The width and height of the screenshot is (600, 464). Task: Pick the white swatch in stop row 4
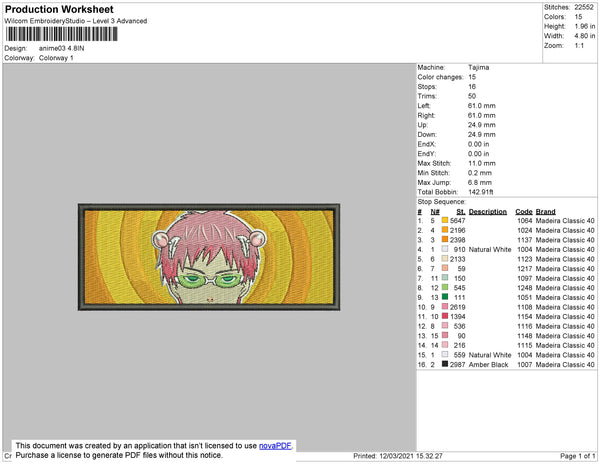(x=445, y=249)
